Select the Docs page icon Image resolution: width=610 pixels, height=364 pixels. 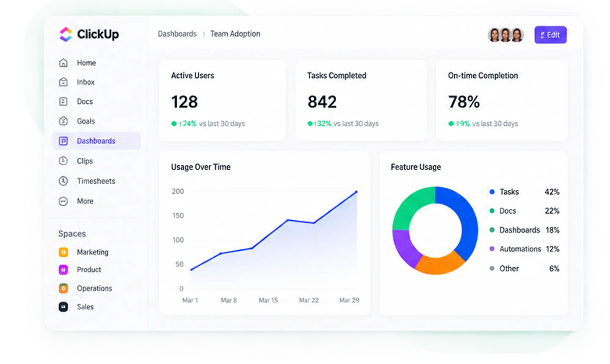[x=63, y=101]
